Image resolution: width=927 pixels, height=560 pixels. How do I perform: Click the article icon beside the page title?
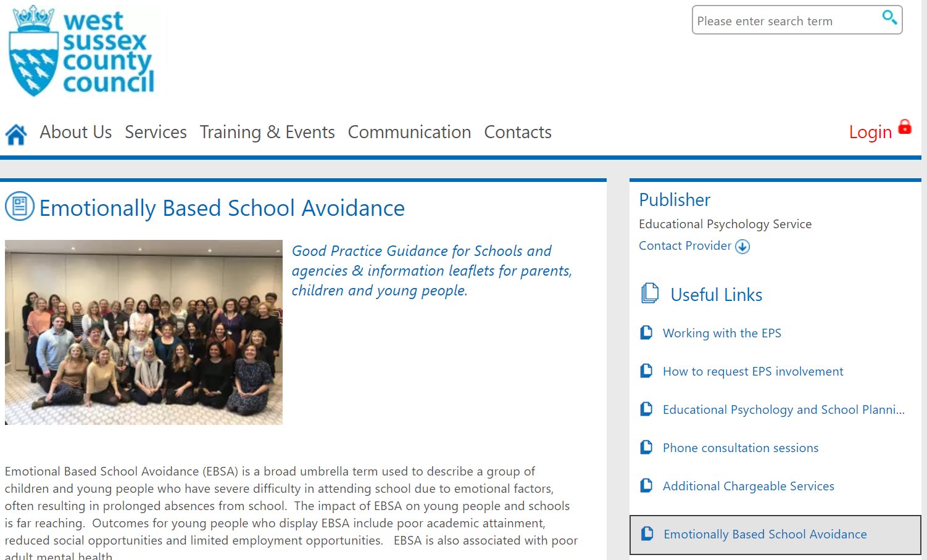(x=19, y=207)
